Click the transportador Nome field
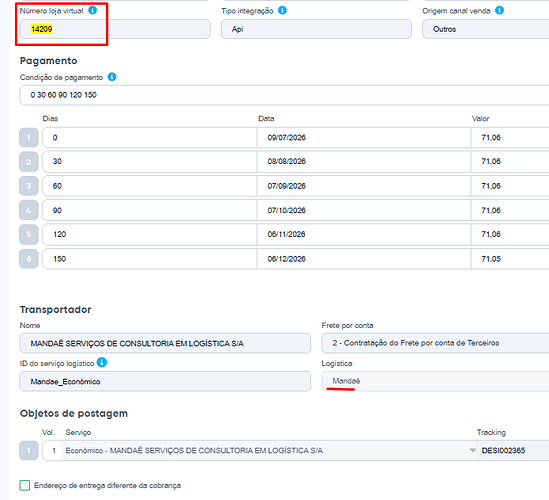Image resolution: width=549 pixels, height=500 pixels. click(165, 343)
